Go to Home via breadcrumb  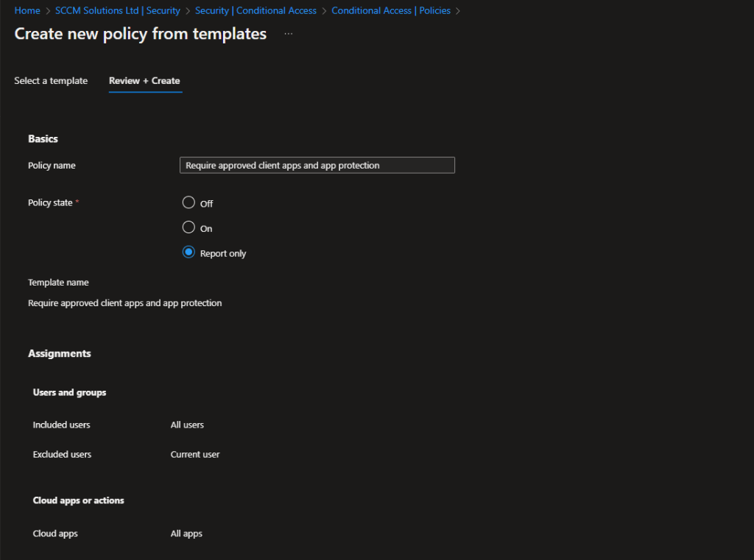pos(27,11)
